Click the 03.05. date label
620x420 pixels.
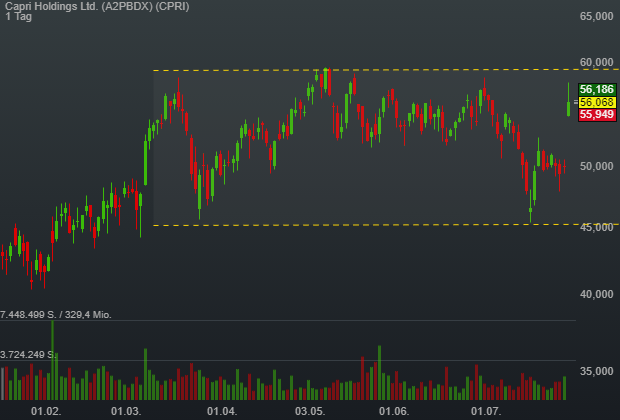click(x=310, y=411)
